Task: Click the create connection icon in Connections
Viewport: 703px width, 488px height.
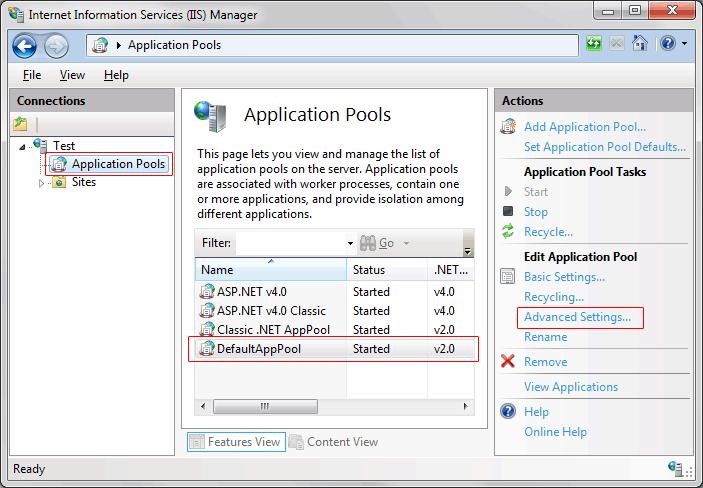Action: 21,124
